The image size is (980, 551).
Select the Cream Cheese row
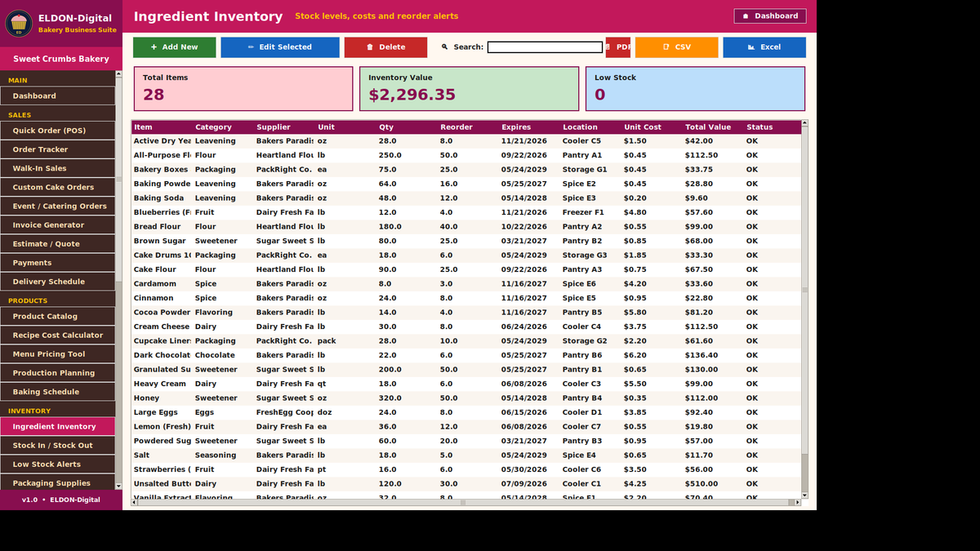tap(466, 327)
